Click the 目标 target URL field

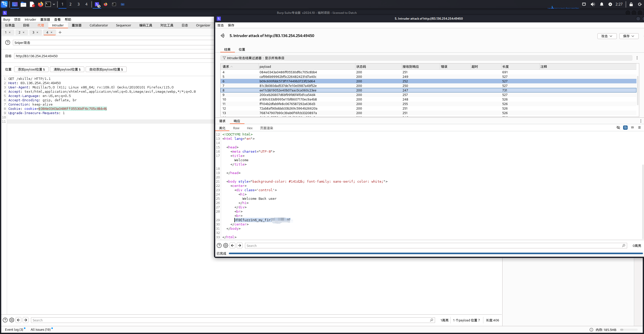[x=114, y=56]
